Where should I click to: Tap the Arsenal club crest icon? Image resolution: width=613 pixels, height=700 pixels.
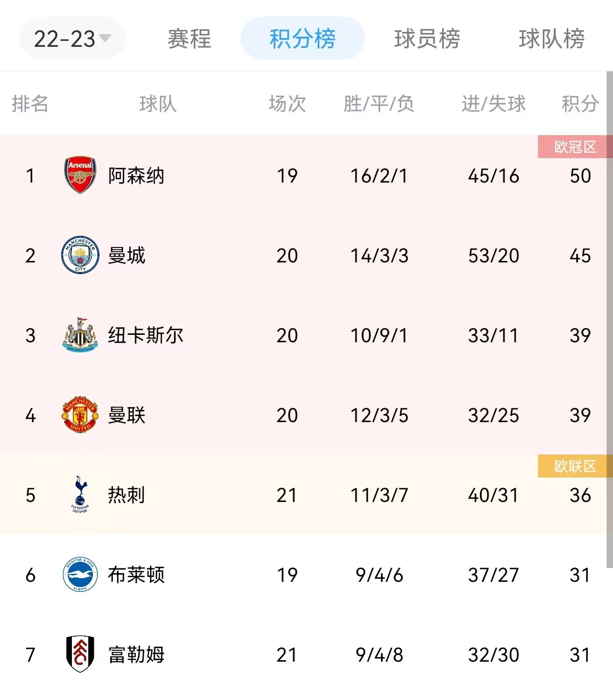pyautogui.click(x=80, y=175)
